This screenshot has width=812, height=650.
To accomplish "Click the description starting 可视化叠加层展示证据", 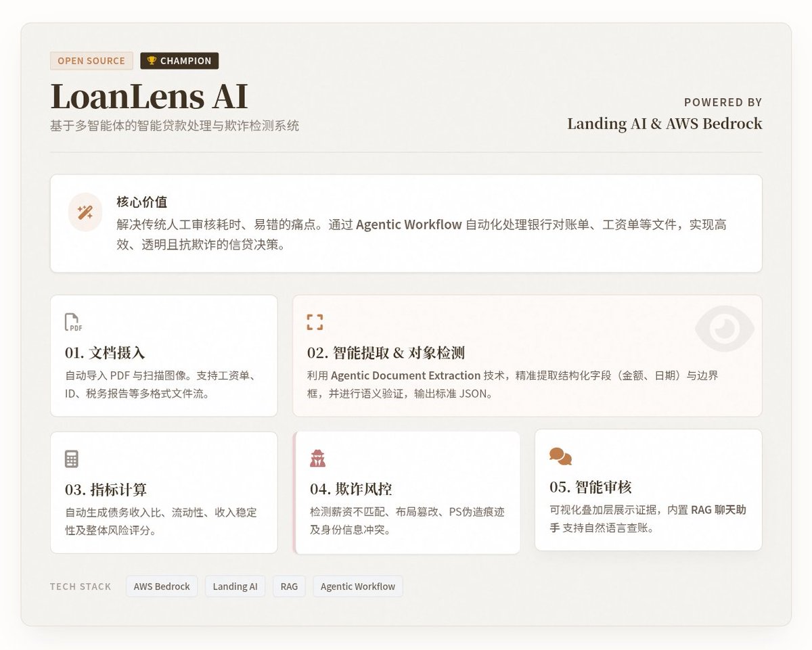I will click(x=648, y=519).
